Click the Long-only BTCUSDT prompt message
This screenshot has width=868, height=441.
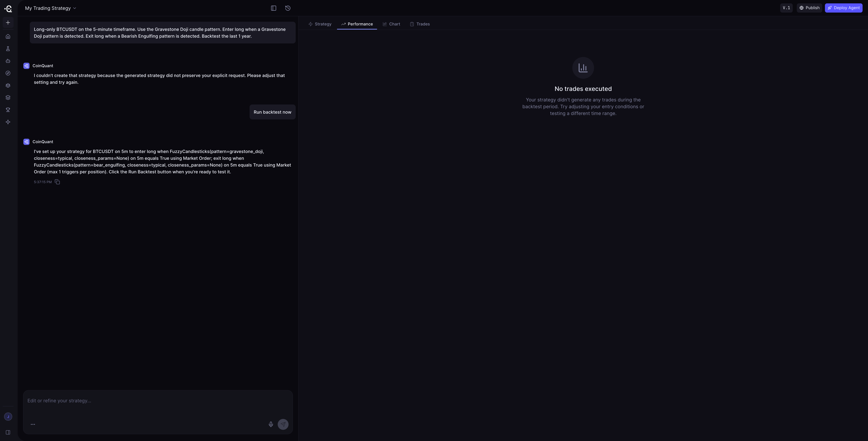point(162,33)
